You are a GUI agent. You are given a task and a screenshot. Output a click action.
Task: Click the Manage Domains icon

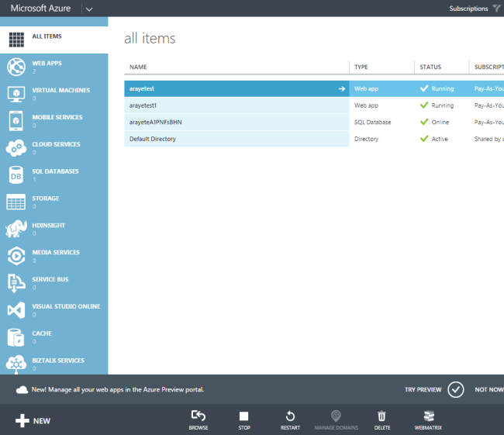click(x=336, y=416)
